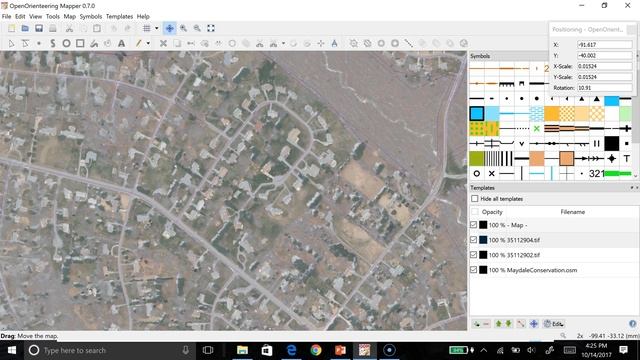640x360 pixels.
Task: Open the Templates menu
Action: click(x=119, y=16)
